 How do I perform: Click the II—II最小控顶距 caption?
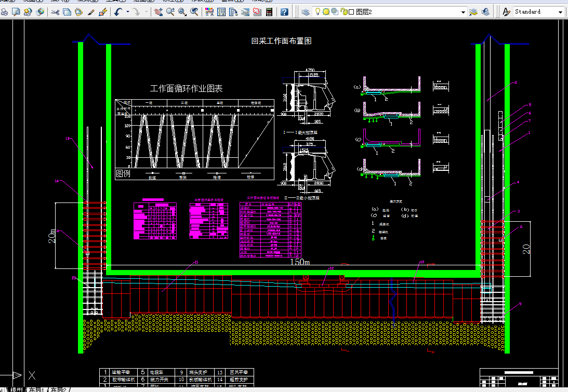pos(302,198)
